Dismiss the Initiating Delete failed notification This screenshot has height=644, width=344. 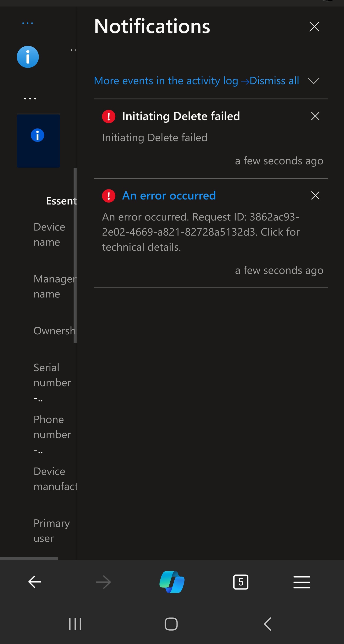point(315,116)
